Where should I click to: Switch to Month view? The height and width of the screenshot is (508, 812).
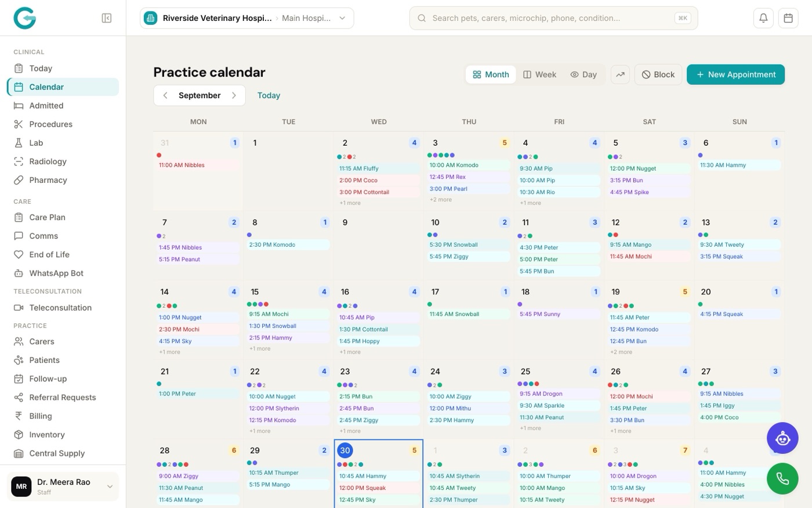[491, 74]
